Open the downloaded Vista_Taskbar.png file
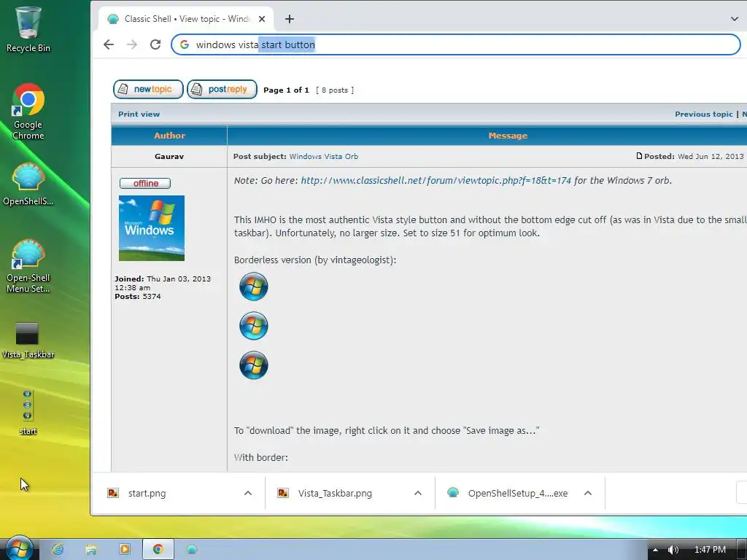747x560 pixels. pyautogui.click(x=335, y=494)
